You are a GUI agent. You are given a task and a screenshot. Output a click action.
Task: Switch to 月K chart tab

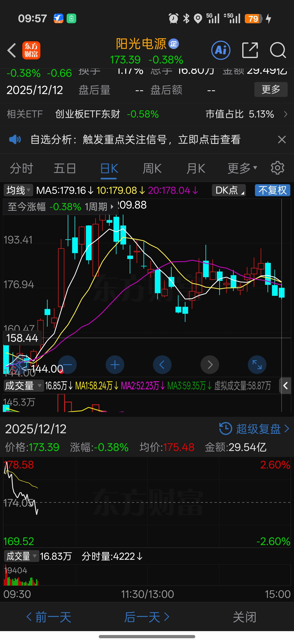196,168
